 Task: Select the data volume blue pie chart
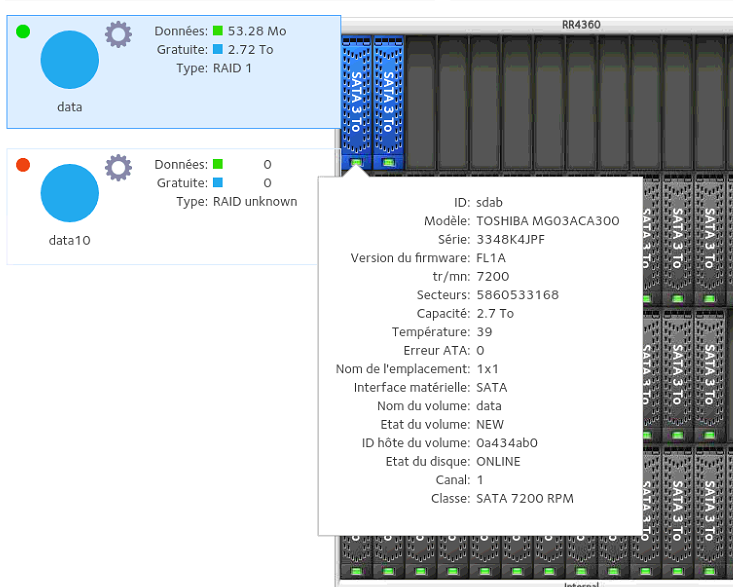click(70, 60)
